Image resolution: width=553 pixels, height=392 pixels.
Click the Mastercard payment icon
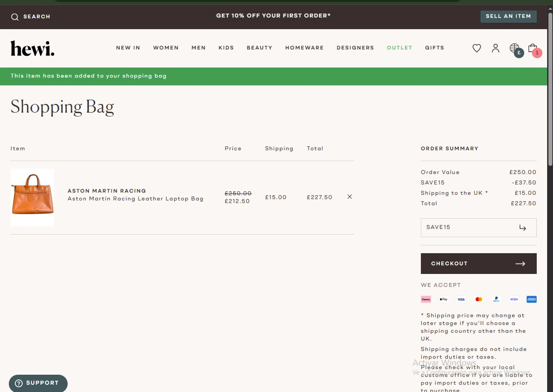(479, 299)
